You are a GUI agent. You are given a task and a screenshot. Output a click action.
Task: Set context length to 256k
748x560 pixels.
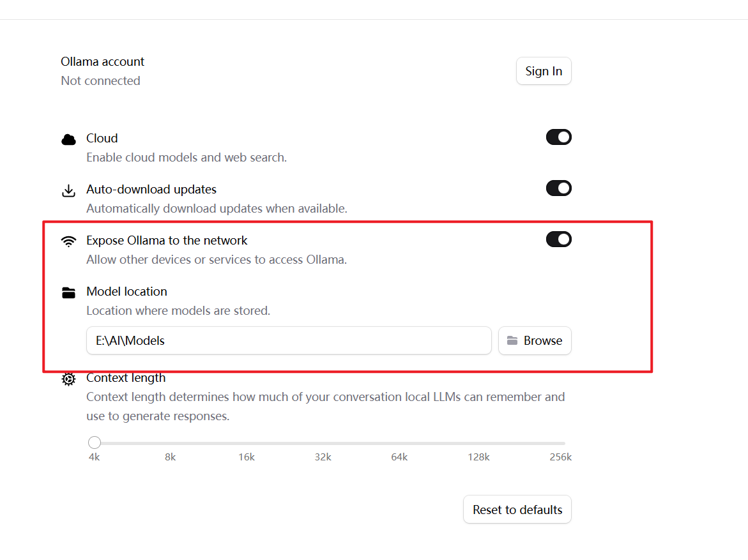tap(563, 444)
